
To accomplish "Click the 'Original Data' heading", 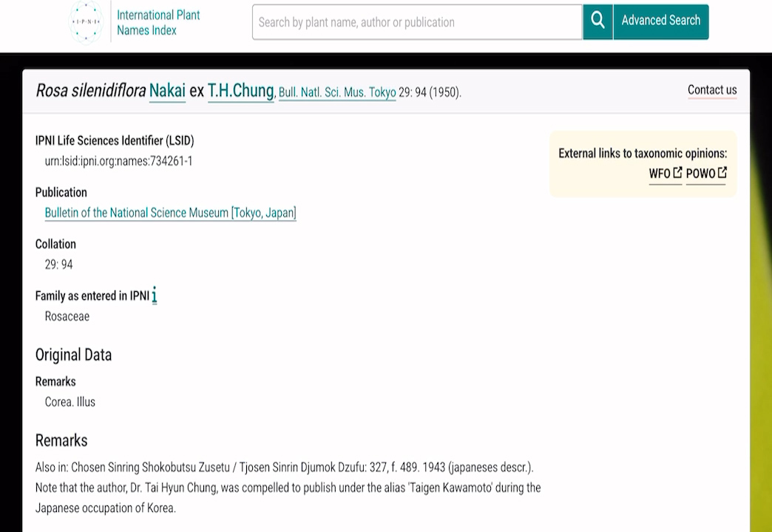I will click(73, 355).
